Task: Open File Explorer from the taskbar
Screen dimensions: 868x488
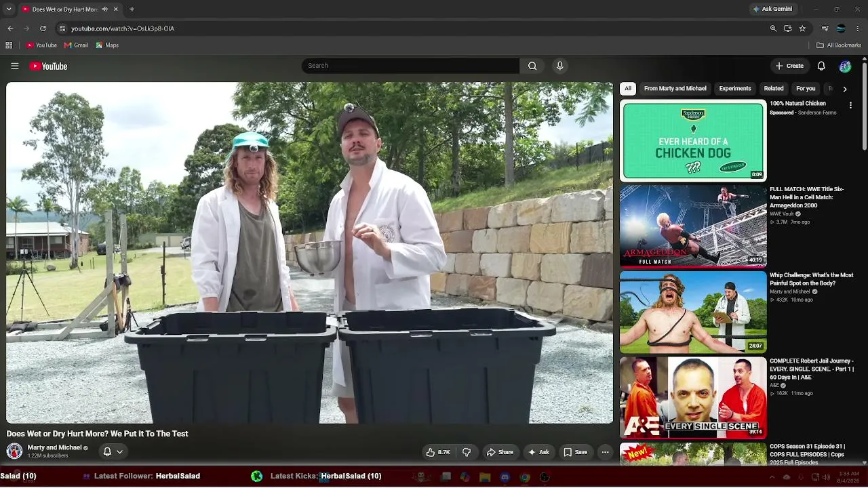Action: pos(485,477)
